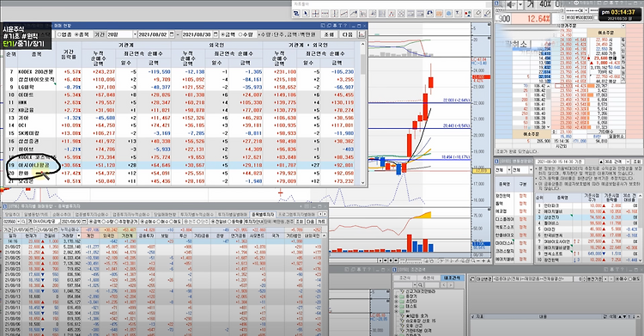Click the text annotation tool icon
Image resolution: width=644 pixels, height=336 pixels.
click(x=458, y=14)
